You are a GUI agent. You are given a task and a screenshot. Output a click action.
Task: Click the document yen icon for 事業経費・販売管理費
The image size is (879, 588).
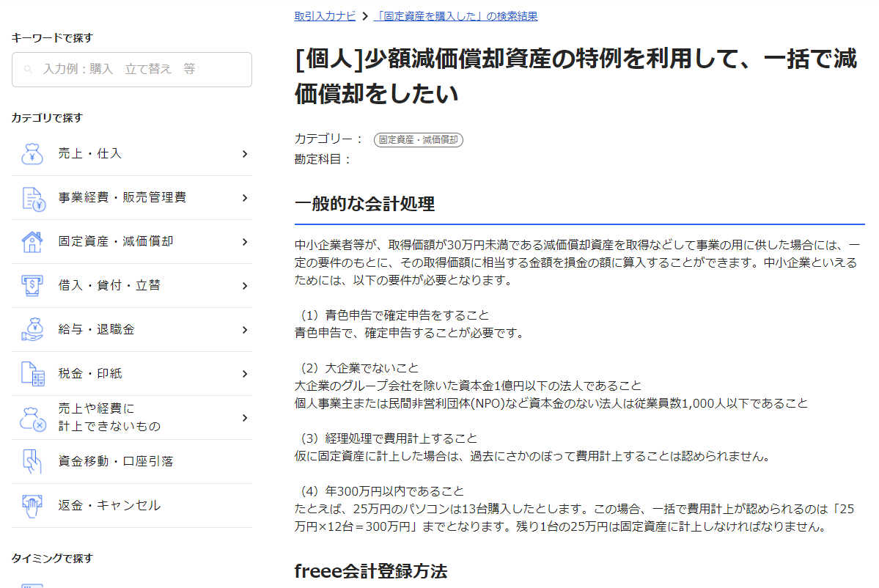pyautogui.click(x=33, y=199)
